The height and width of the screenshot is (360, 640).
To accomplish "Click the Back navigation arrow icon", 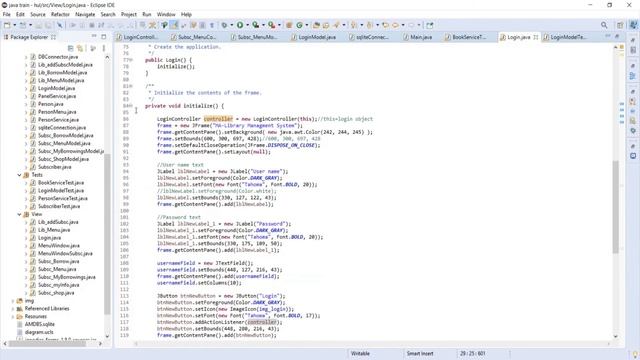I will (x=395, y=25).
